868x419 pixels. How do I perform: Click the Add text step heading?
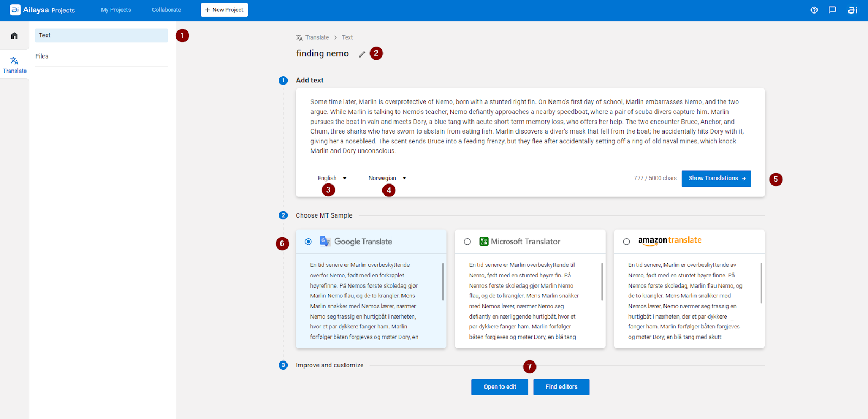coord(309,80)
